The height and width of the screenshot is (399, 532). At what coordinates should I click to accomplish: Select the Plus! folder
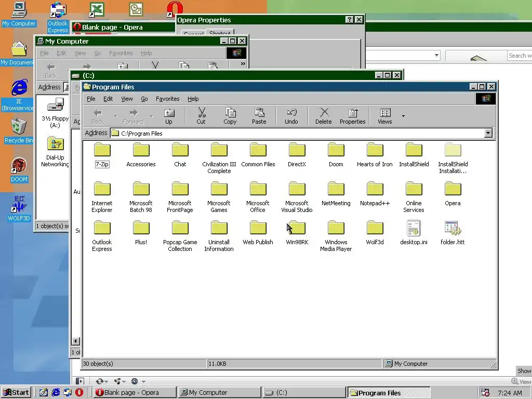(x=141, y=233)
